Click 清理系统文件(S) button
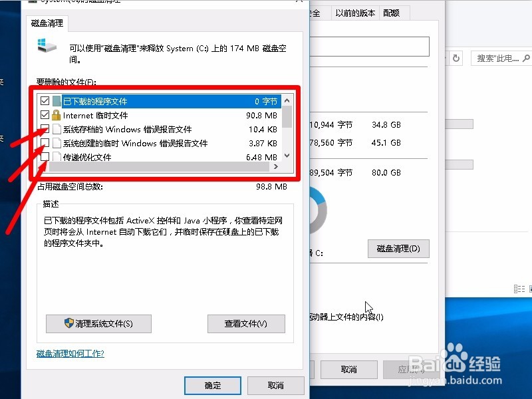The height and width of the screenshot is (399, 532). [x=98, y=324]
